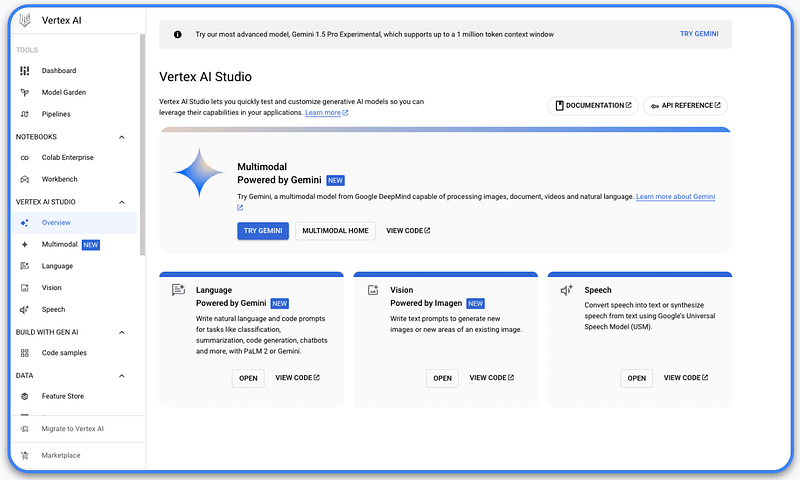Screen dimensions: 800x480
Task: Click the large Gemini sparkle graphic
Action: click(199, 172)
